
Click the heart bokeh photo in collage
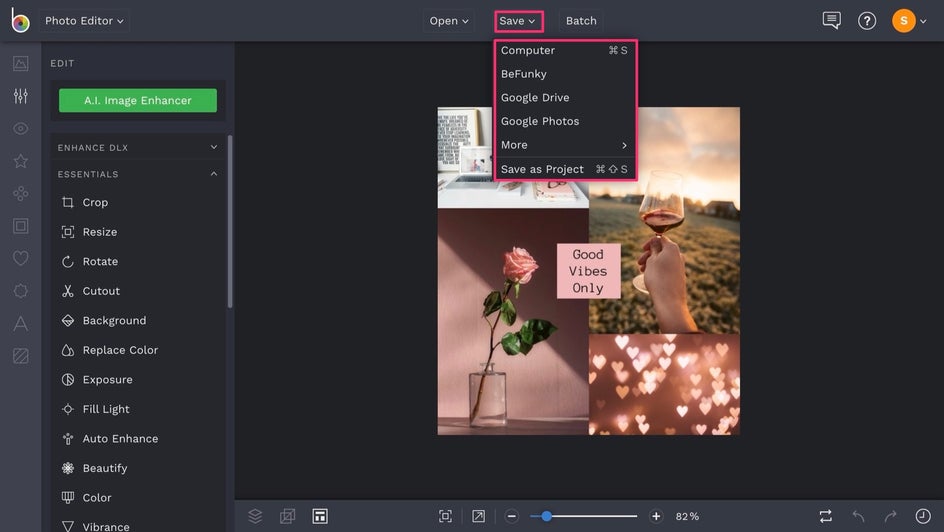[665, 384]
